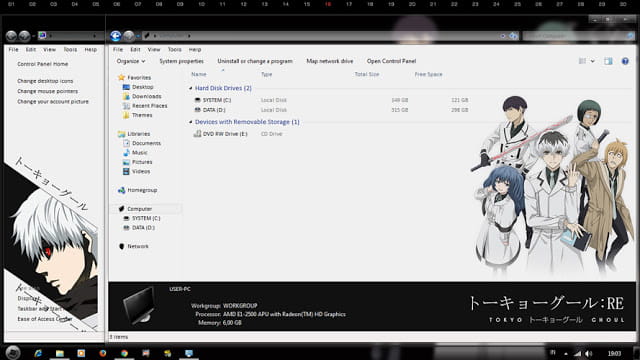
Task: Click the change view icon
Action: [x=582, y=61]
